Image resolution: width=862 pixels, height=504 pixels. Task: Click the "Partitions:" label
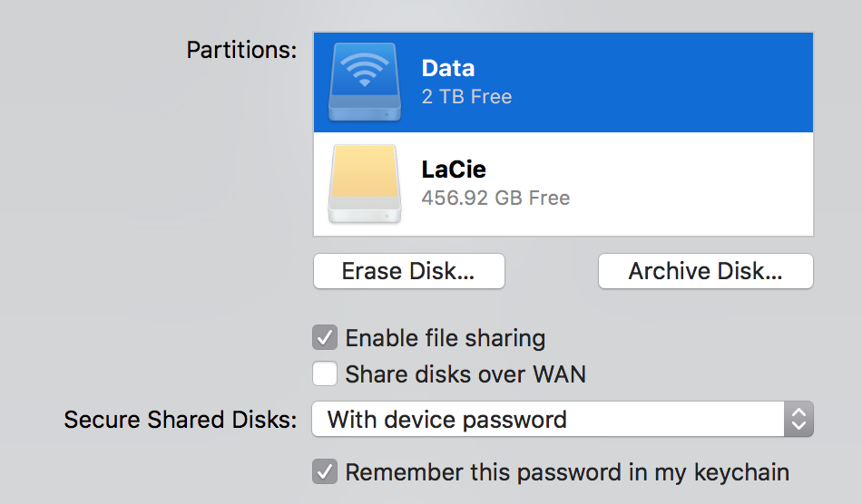[241, 50]
